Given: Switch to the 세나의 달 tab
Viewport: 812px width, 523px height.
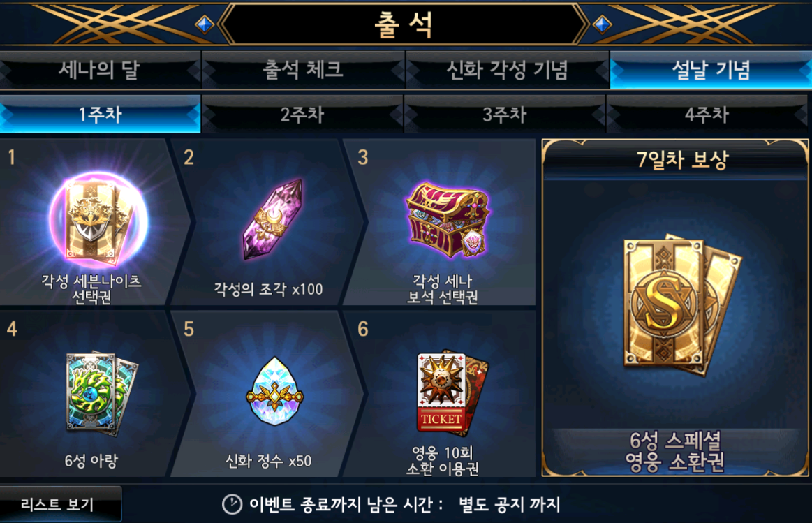Looking at the screenshot, I should [100, 70].
